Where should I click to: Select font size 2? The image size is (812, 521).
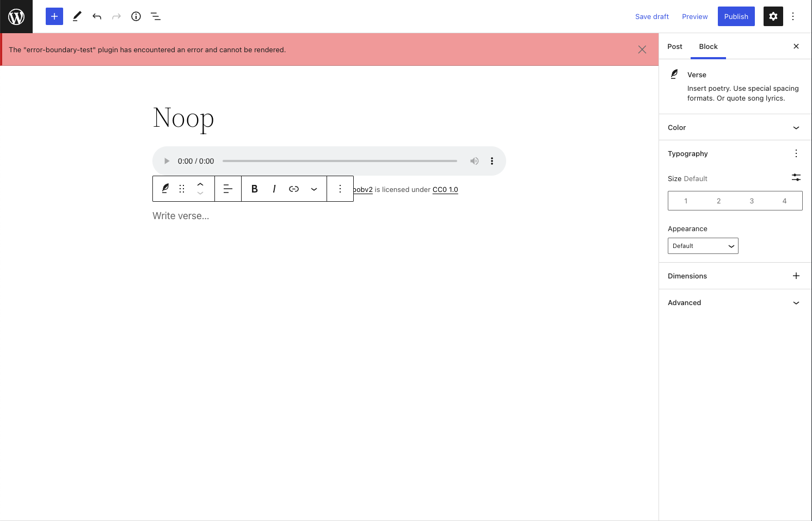point(719,201)
